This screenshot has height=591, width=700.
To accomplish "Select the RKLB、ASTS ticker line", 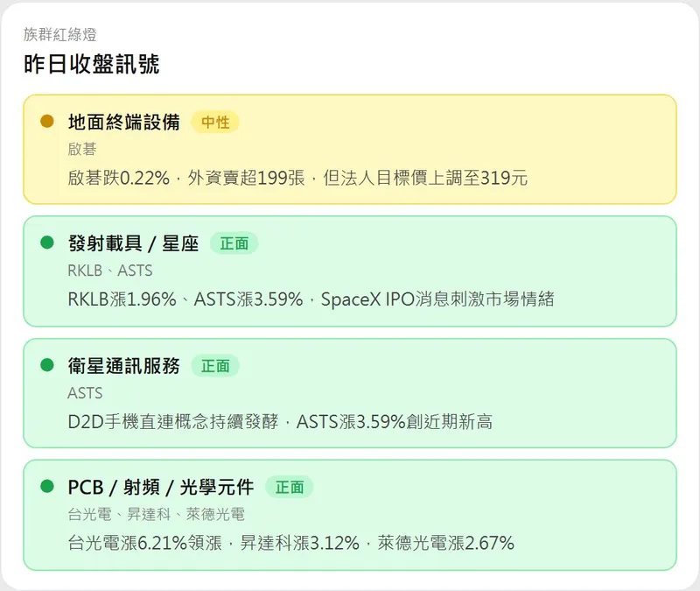I will [109, 271].
